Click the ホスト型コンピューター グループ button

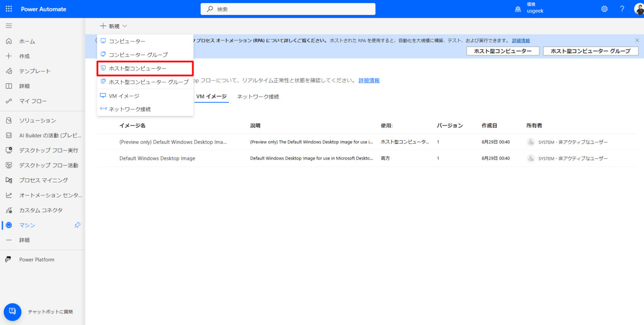pos(590,51)
